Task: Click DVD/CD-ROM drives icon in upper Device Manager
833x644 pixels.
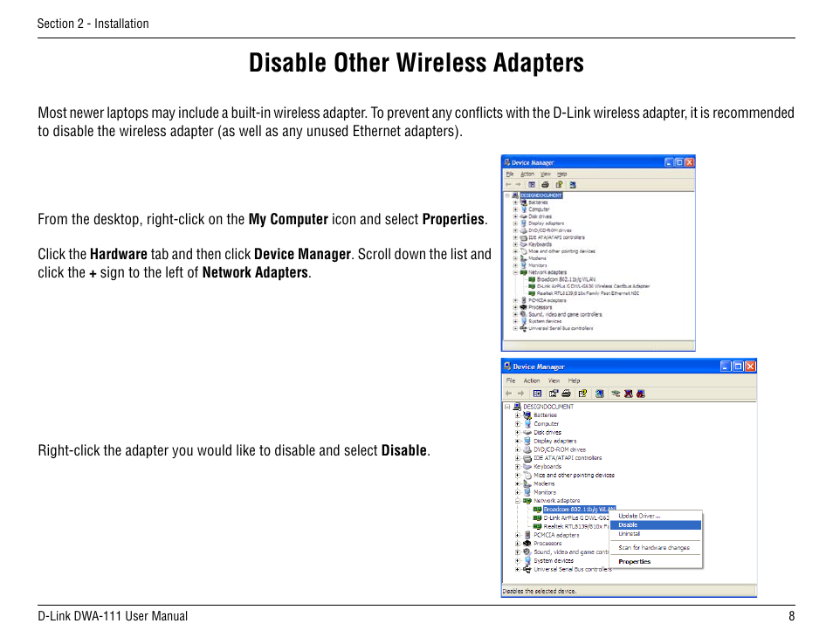Action: pos(523,230)
